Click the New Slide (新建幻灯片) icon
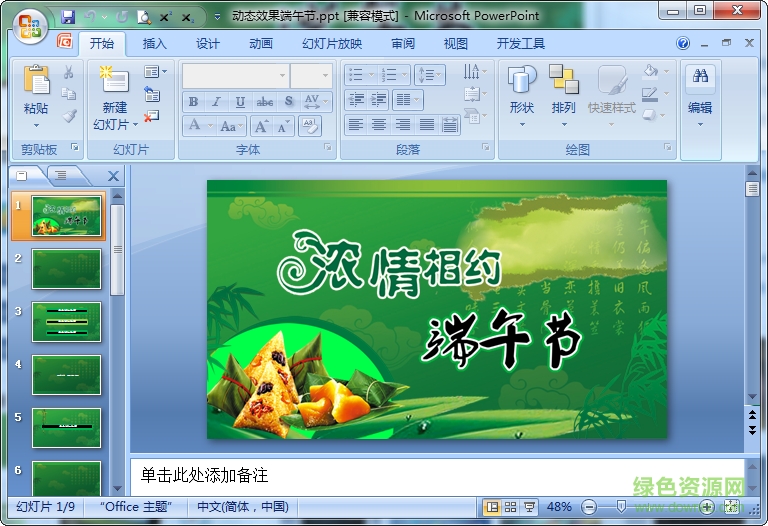The height and width of the screenshot is (526, 768). 115,82
